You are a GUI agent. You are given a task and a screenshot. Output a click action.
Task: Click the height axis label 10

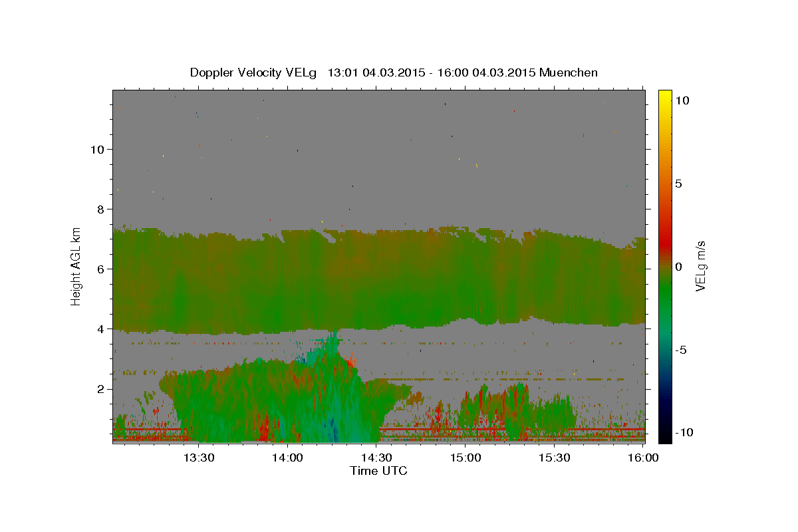click(x=96, y=149)
